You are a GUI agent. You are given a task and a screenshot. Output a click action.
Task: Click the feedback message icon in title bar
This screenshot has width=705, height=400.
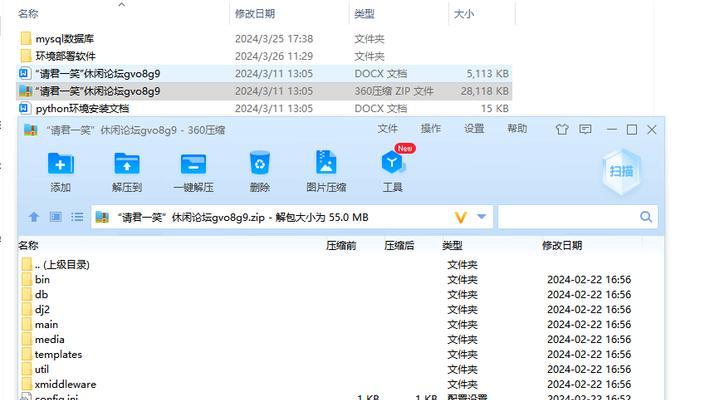coord(585,130)
